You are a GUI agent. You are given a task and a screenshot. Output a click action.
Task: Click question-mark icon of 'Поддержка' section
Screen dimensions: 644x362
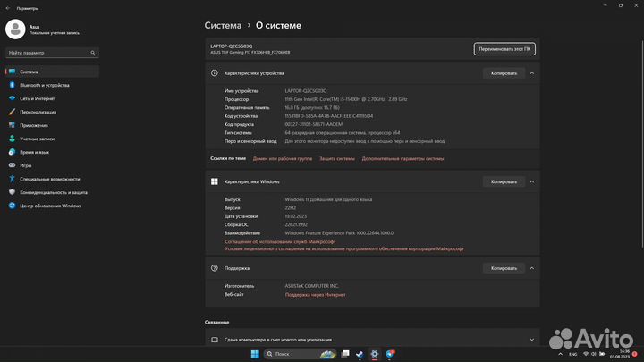click(215, 268)
